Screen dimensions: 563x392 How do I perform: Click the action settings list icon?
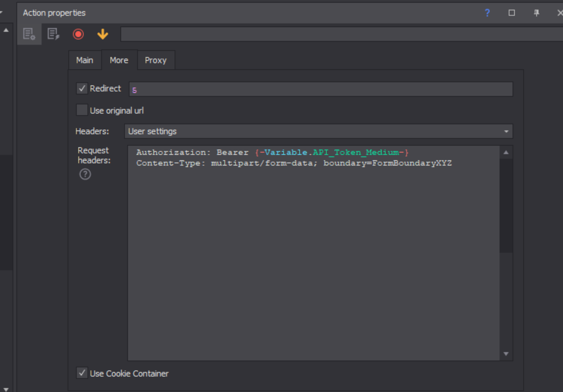[29, 34]
